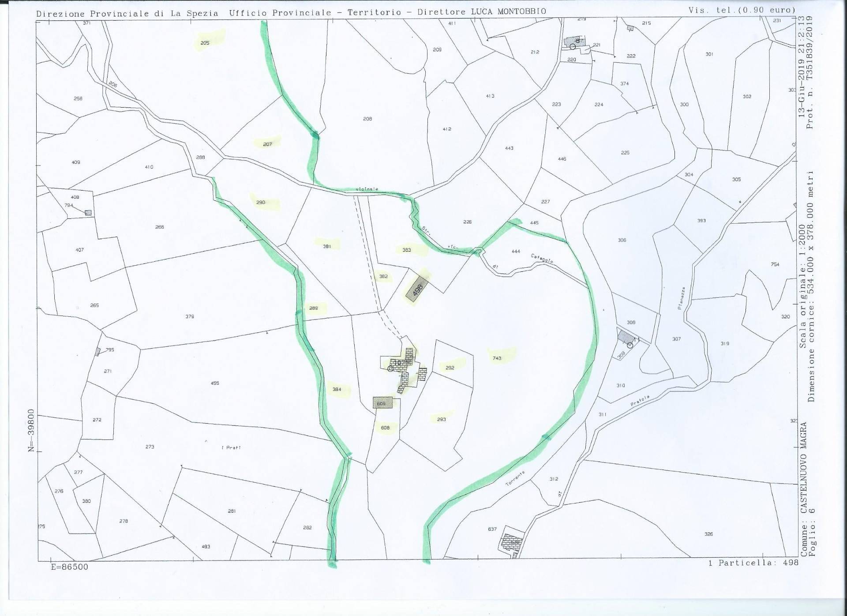Click highlighted parcel number 290
847x616 pixels.
[261, 203]
